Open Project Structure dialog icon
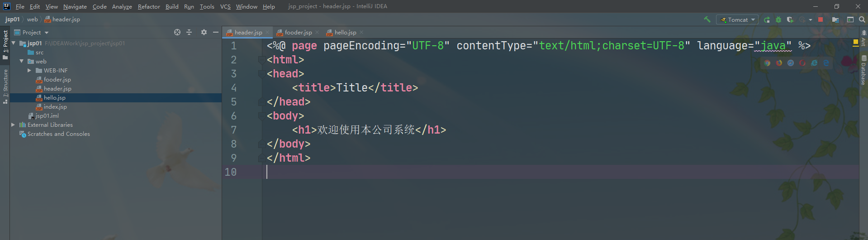The width and height of the screenshot is (868, 240). click(x=835, y=19)
